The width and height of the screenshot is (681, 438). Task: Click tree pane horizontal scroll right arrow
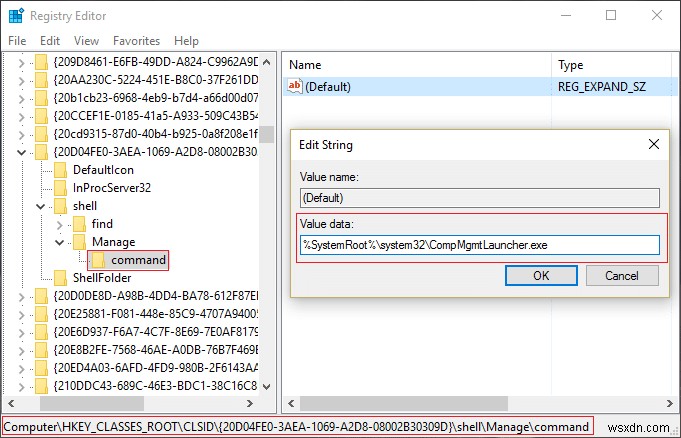[x=250, y=404]
